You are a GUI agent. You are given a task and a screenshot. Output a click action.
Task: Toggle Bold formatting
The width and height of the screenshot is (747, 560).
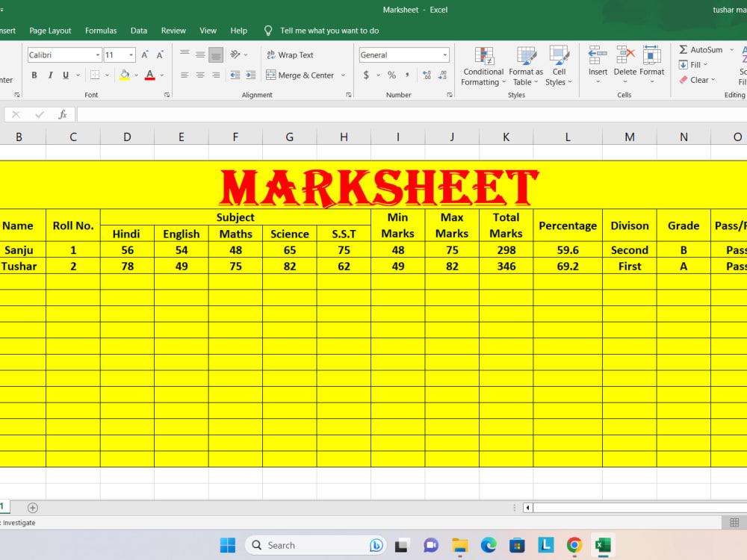pyautogui.click(x=34, y=75)
